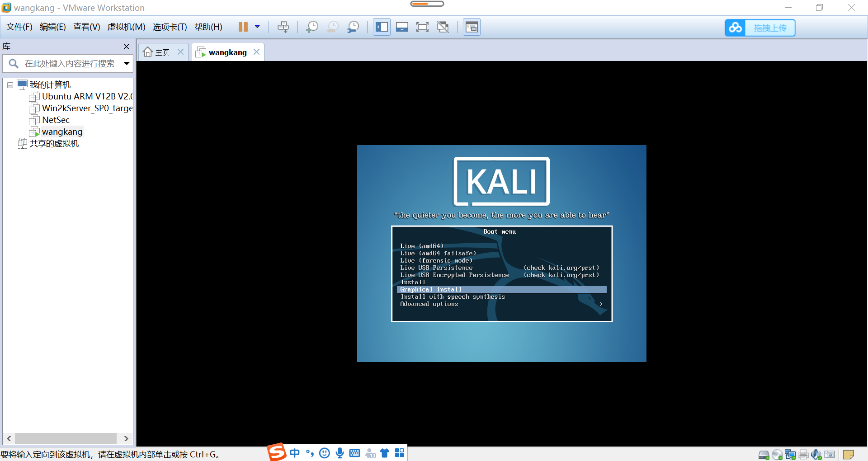Click the Sogou input method logo
This screenshot has height=461, width=868.
tap(276, 452)
